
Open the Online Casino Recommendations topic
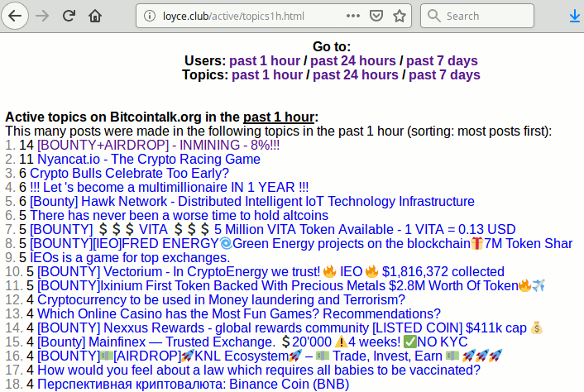pos(239,313)
